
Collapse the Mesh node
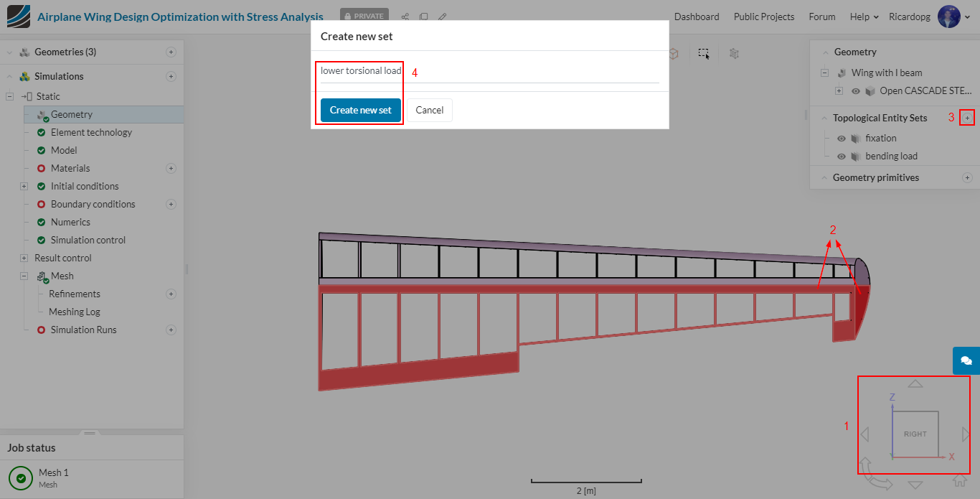coord(24,276)
